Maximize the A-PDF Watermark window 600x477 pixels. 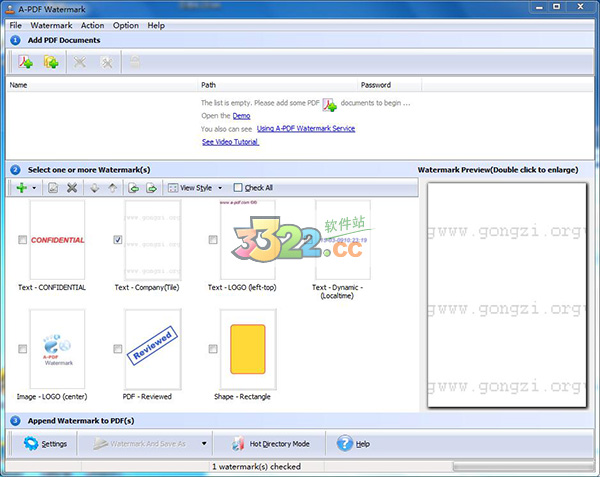coord(556,7)
